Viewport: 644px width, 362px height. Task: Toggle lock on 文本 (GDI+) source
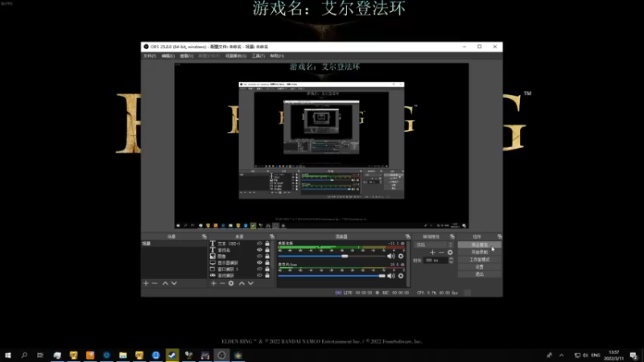point(267,244)
